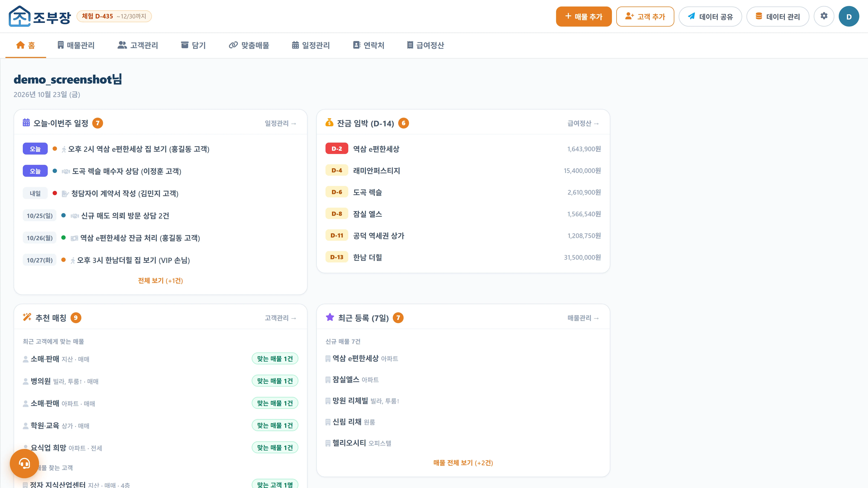Open the 매물관리 tab
Image resolution: width=868 pixels, height=488 pixels.
pyautogui.click(x=76, y=45)
